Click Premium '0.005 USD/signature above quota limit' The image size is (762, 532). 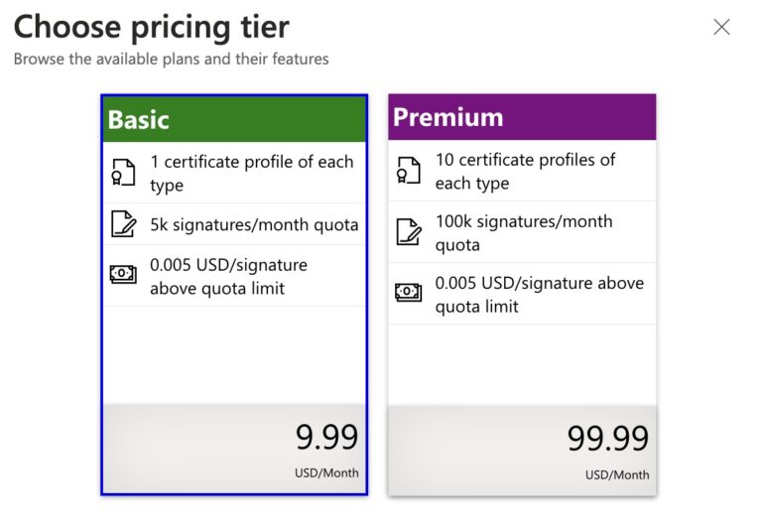pos(539,294)
